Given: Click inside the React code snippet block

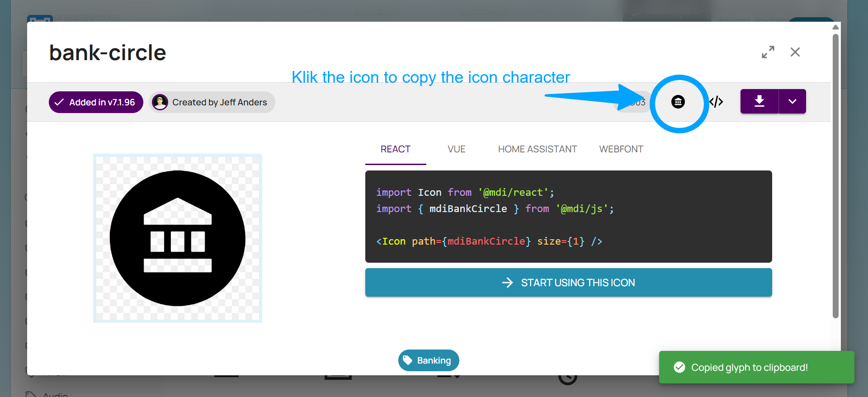Looking at the screenshot, I should pyautogui.click(x=568, y=217).
